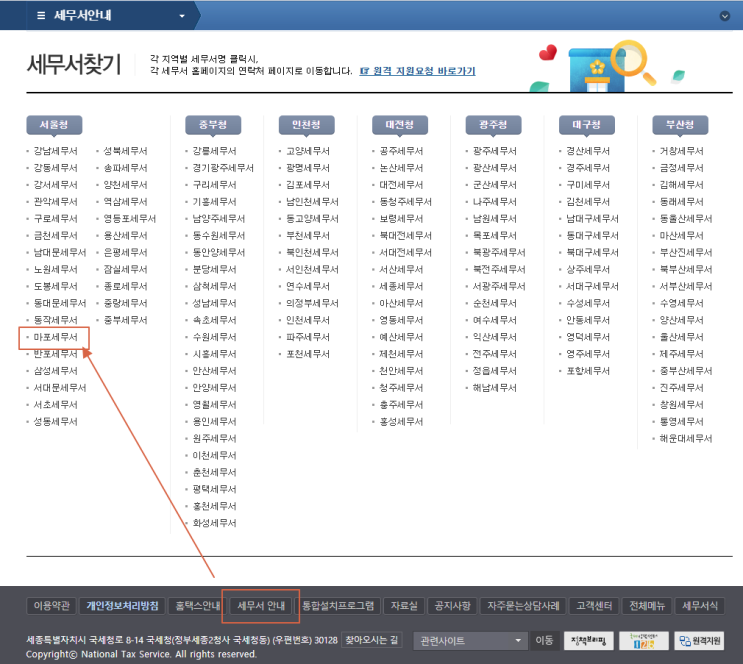Select the 부산청 region header
This screenshot has height=664, width=743.
680,125
